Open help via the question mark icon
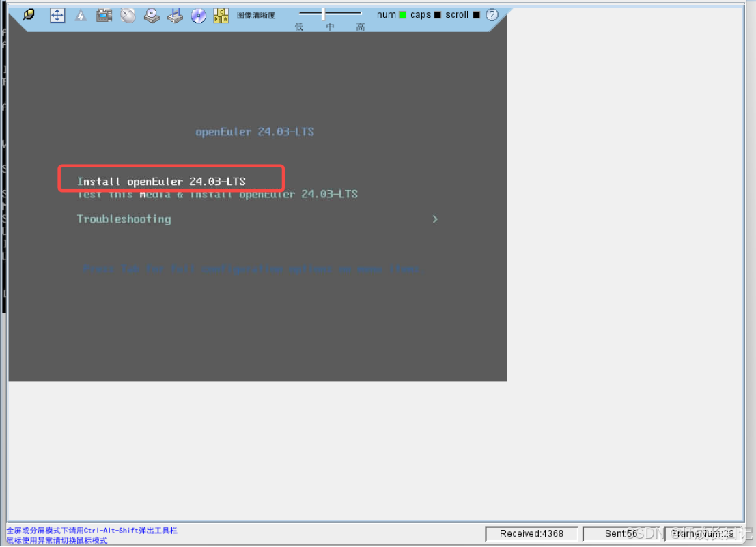 point(492,15)
